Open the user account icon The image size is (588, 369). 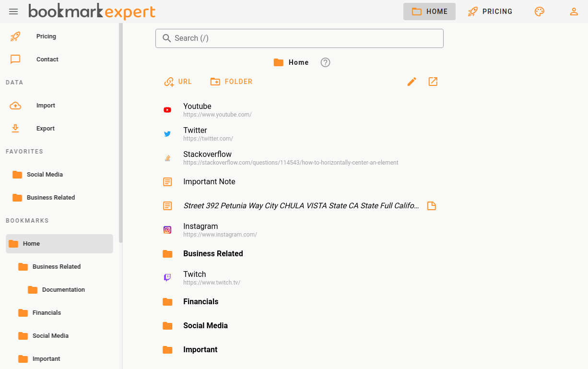pyautogui.click(x=574, y=12)
